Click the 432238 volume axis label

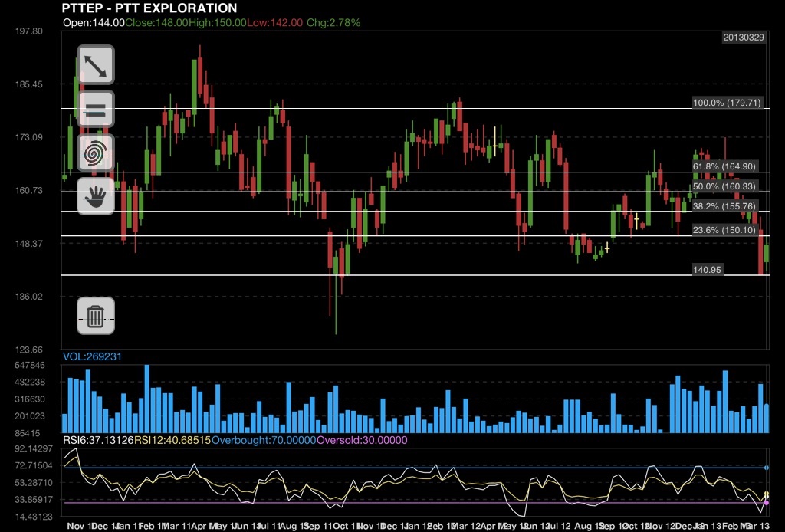pos(30,382)
